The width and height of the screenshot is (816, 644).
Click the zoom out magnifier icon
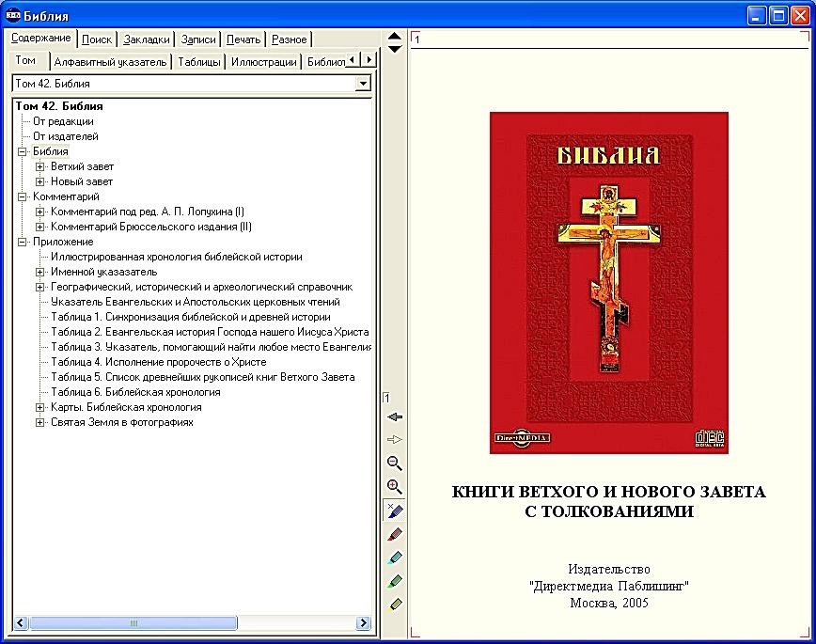(395, 463)
